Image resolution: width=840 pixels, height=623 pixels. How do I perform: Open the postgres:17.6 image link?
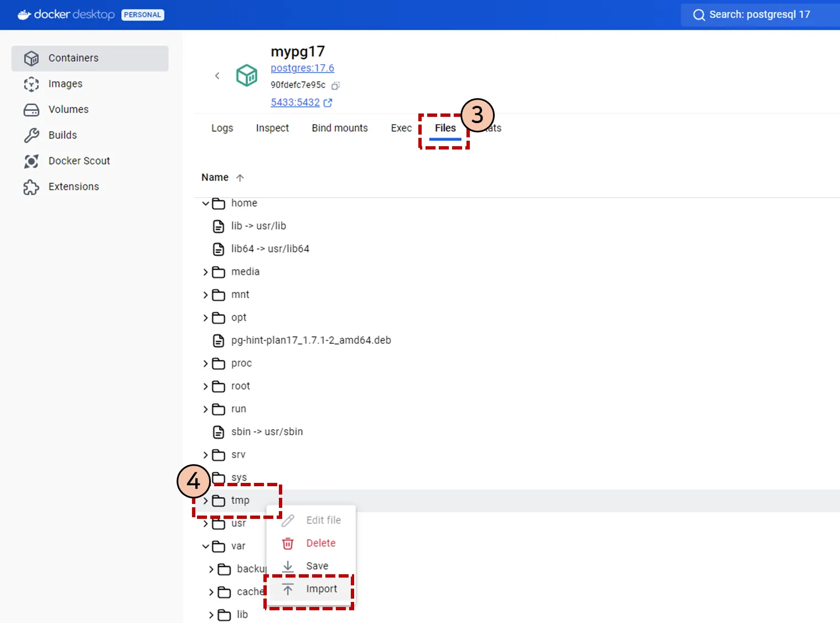click(302, 68)
